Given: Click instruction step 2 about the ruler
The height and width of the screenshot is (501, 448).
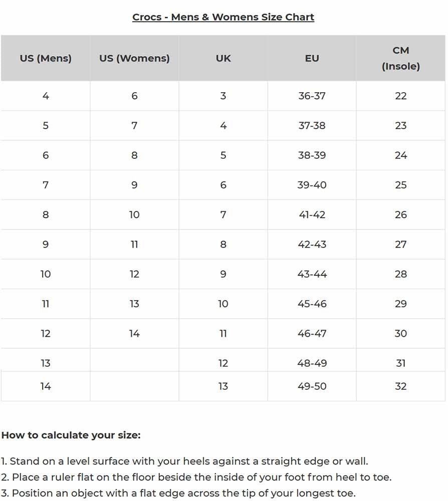Looking at the screenshot, I should point(196,477).
